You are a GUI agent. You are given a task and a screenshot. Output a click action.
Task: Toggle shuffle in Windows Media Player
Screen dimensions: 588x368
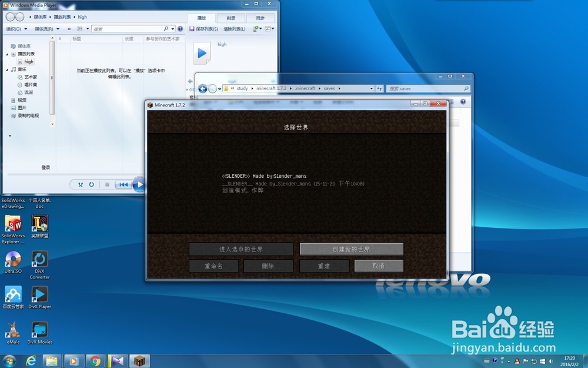click(80, 184)
